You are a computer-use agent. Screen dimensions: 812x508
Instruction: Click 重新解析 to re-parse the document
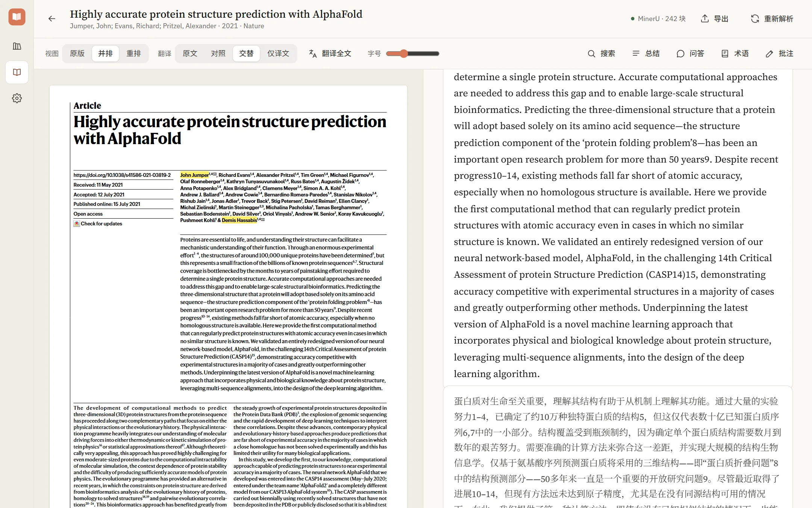point(772,19)
